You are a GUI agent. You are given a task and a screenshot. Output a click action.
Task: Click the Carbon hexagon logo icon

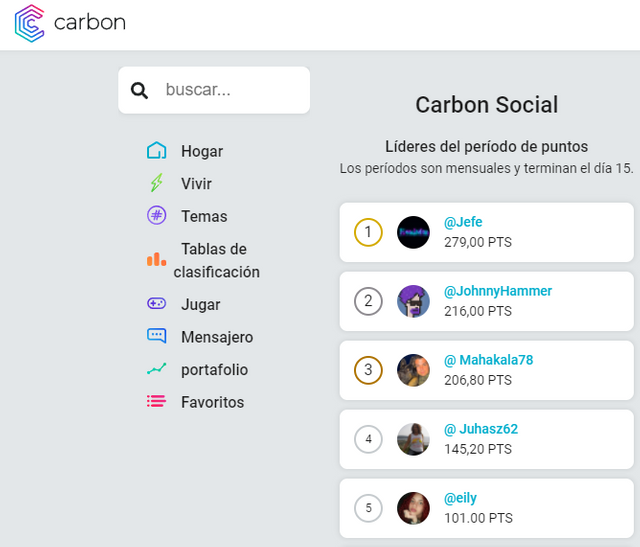click(x=29, y=23)
